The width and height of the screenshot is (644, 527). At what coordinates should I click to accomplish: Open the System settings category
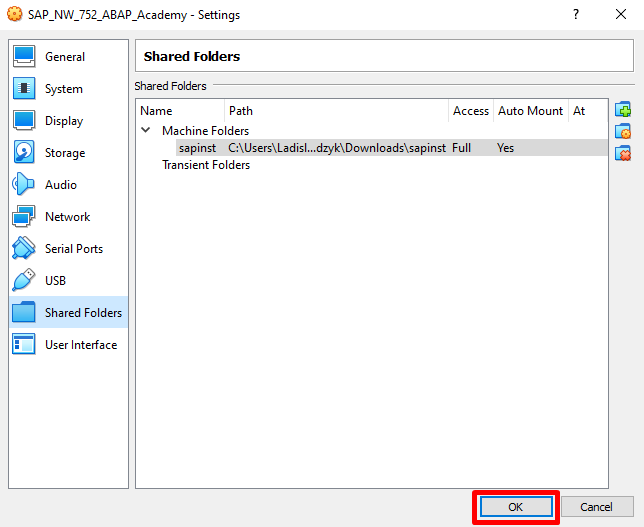(68, 89)
